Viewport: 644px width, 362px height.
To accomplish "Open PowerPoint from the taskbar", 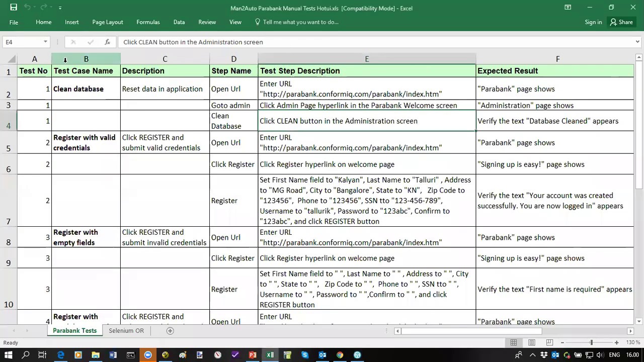I will (x=253, y=355).
